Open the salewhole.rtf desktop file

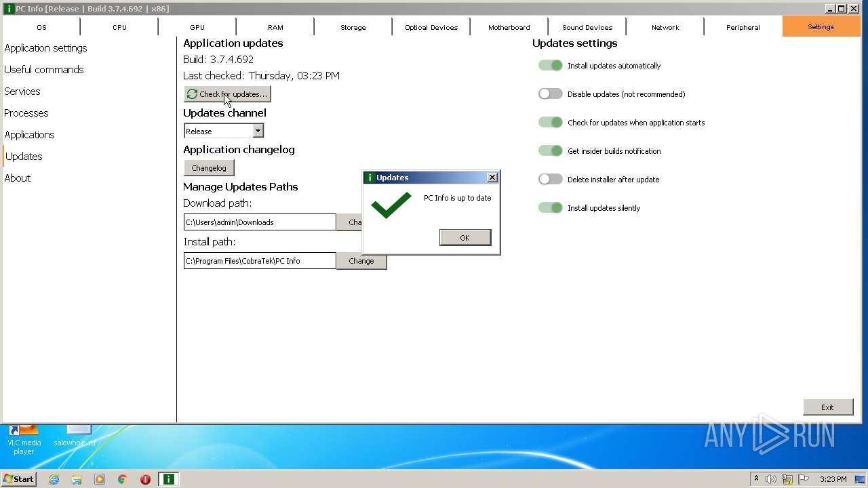75,435
